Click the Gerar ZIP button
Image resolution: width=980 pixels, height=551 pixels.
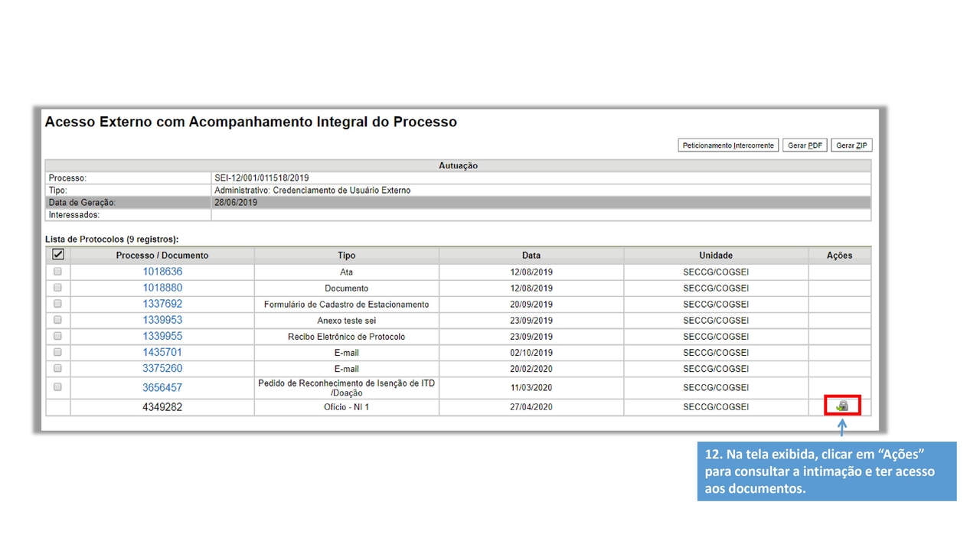[x=851, y=145]
